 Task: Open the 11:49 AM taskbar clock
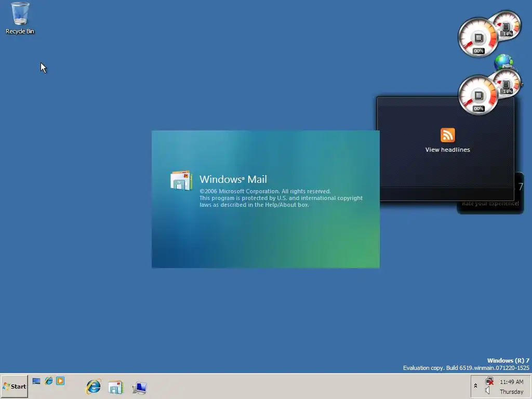pyautogui.click(x=511, y=382)
